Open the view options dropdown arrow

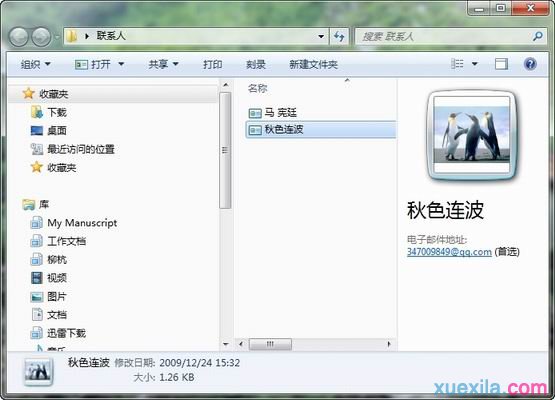[x=475, y=64]
